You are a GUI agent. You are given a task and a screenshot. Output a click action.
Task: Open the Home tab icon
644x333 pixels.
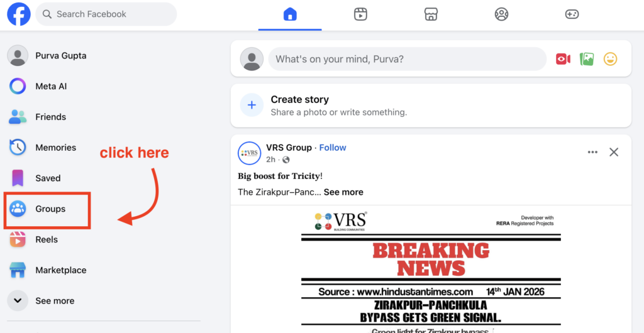pyautogui.click(x=290, y=14)
